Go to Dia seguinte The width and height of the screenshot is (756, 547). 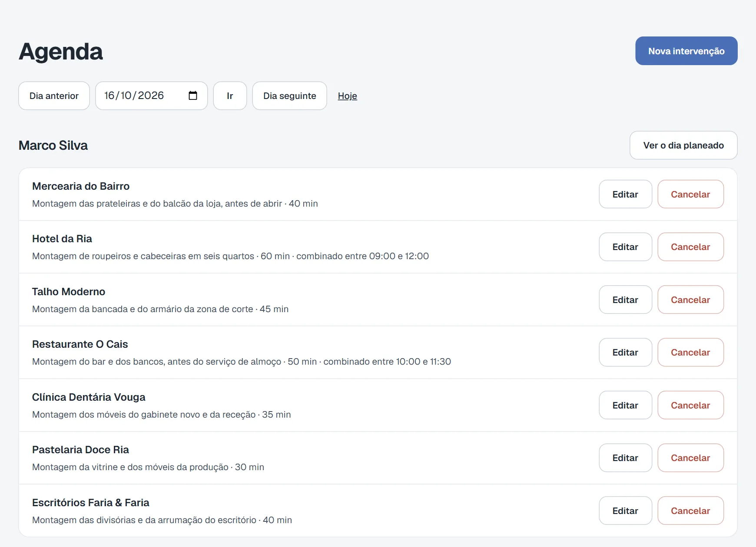289,96
